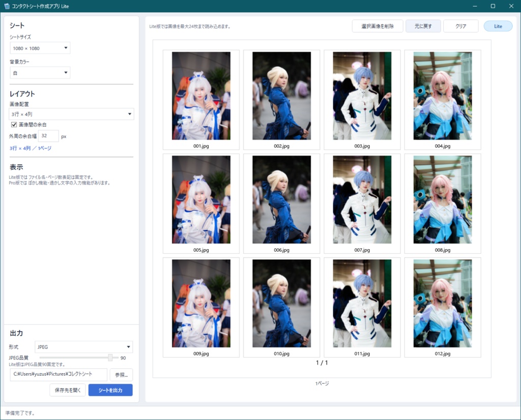521x420 pixels.
Task: Click the blue シートを出力 button
Action: (110, 390)
